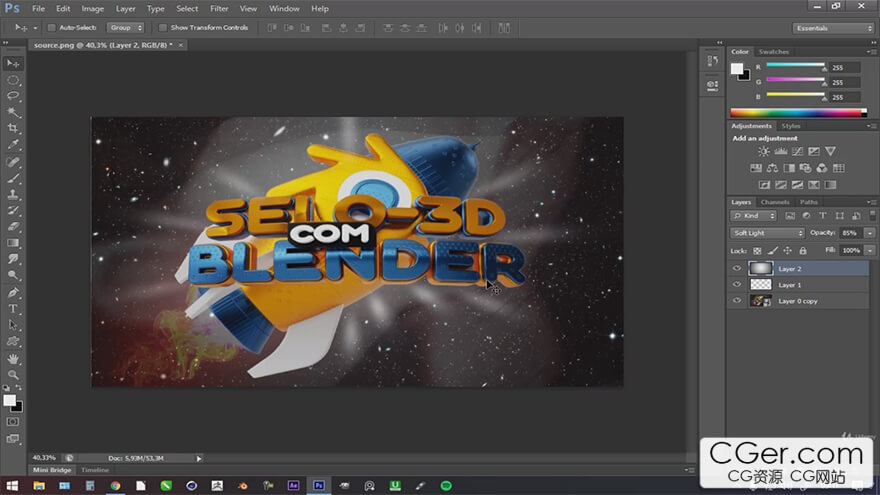Add a Vibrance adjustment
Screen dimensions: 880x495
click(830, 152)
